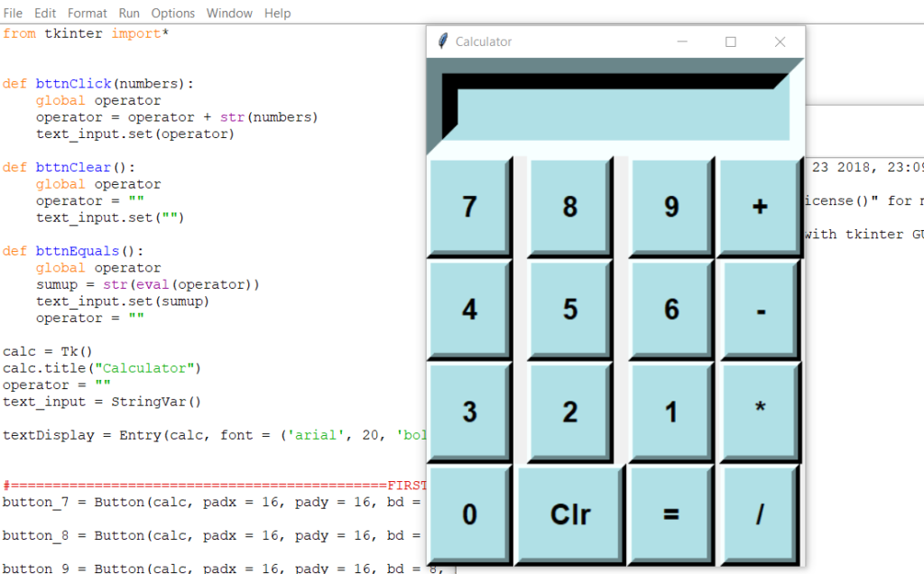Click the feather icon in Calculator title bar

441,41
